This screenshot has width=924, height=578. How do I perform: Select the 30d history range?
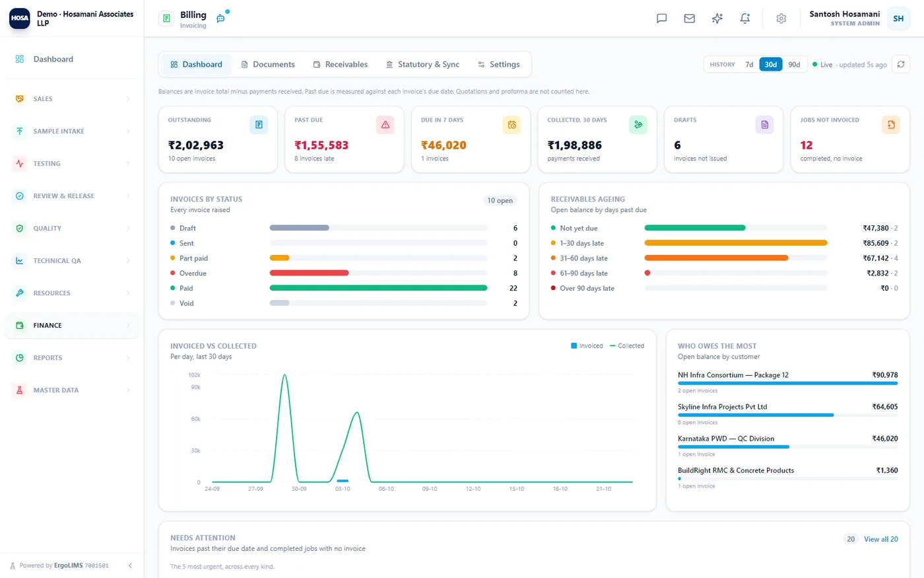click(770, 64)
